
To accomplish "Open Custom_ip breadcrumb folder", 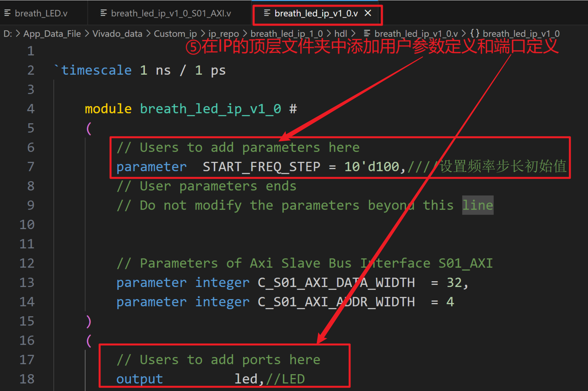I will pos(175,34).
